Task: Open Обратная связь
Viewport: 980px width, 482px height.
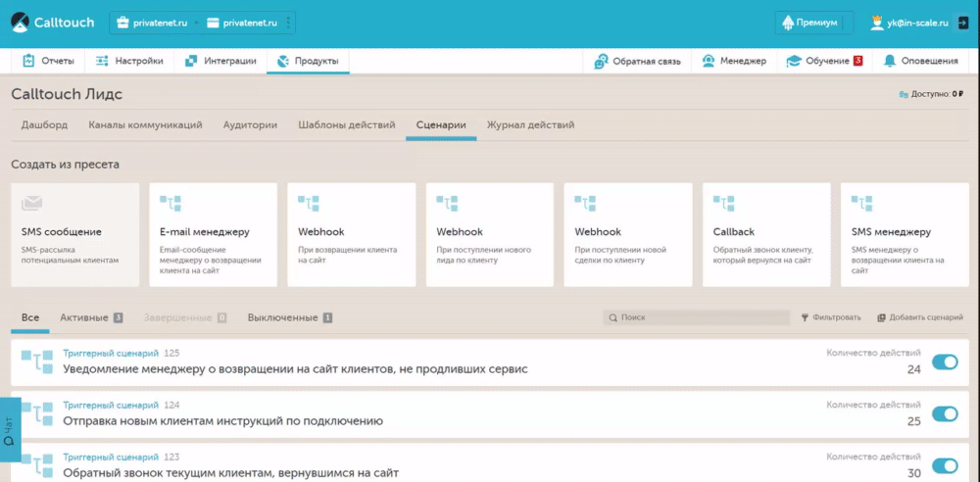Action: pos(637,61)
